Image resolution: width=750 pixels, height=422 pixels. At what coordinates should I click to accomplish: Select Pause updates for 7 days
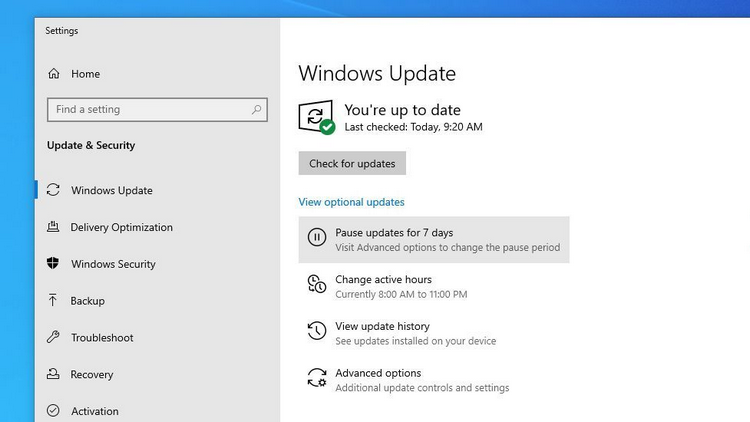click(434, 239)
